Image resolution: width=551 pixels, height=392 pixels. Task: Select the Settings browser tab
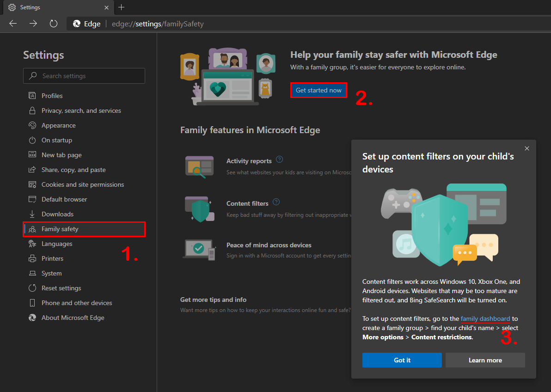pyautogui.click(x=58, y=7)
